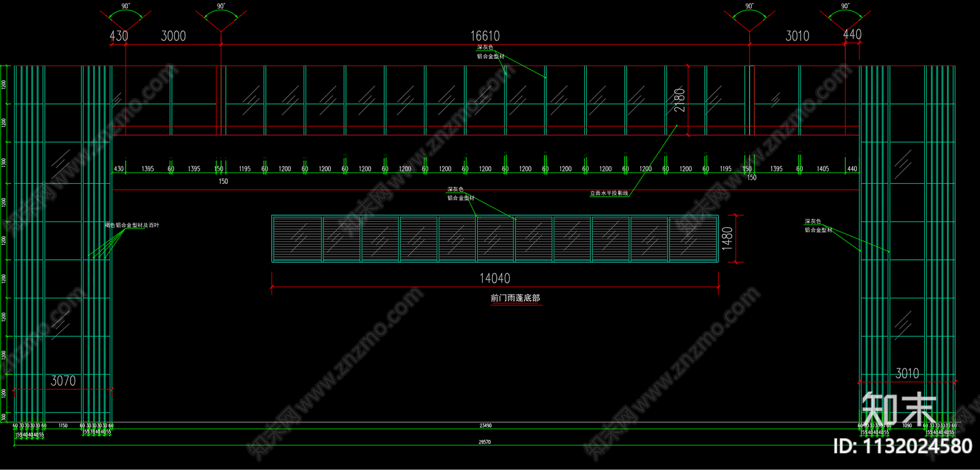Select the 立面水平投影线 annotation
This screenshot has width=980, height=470.
point(609,193)
